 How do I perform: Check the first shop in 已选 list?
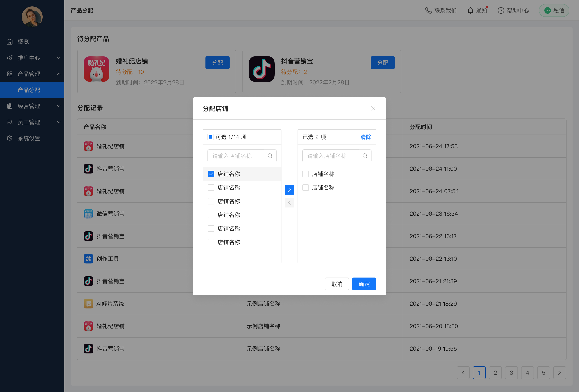click(305, 174)
